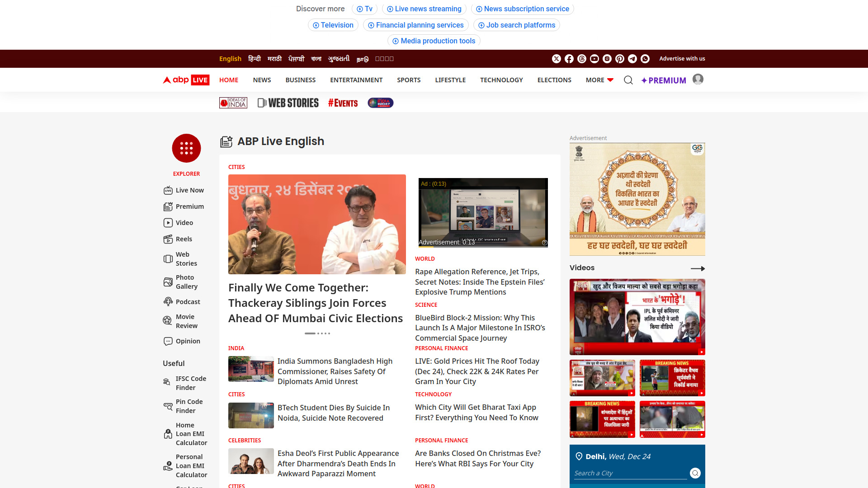Open the Telegram channel icon
Screen dimensions: 868x488
pos(632,59)
